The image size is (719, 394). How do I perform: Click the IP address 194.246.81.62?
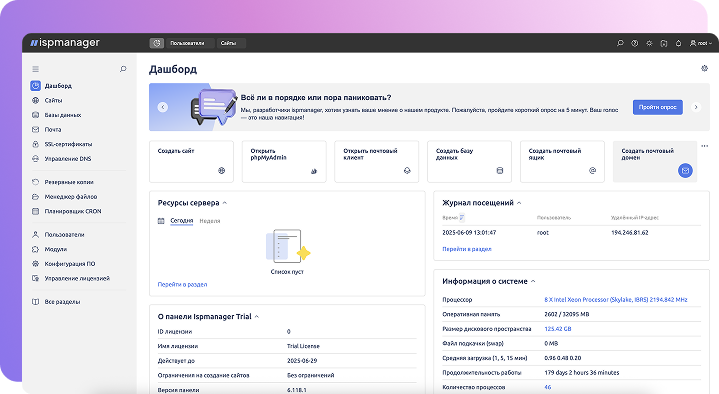click(630, 233)
